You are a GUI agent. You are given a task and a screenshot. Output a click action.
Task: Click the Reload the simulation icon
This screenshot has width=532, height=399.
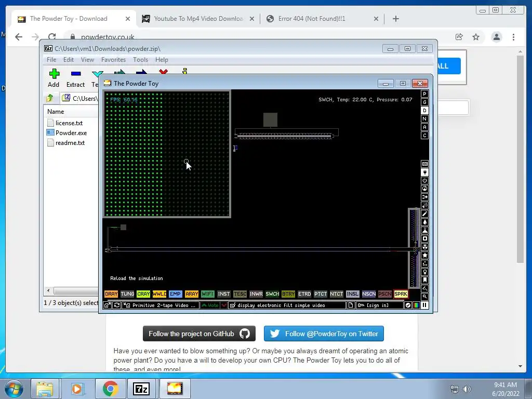click(x=117, y=305)
